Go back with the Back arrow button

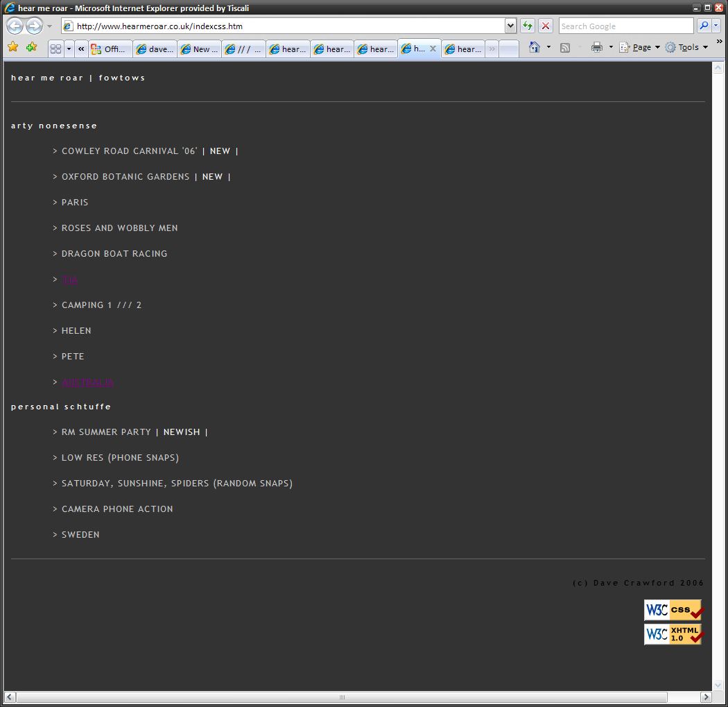15,26
